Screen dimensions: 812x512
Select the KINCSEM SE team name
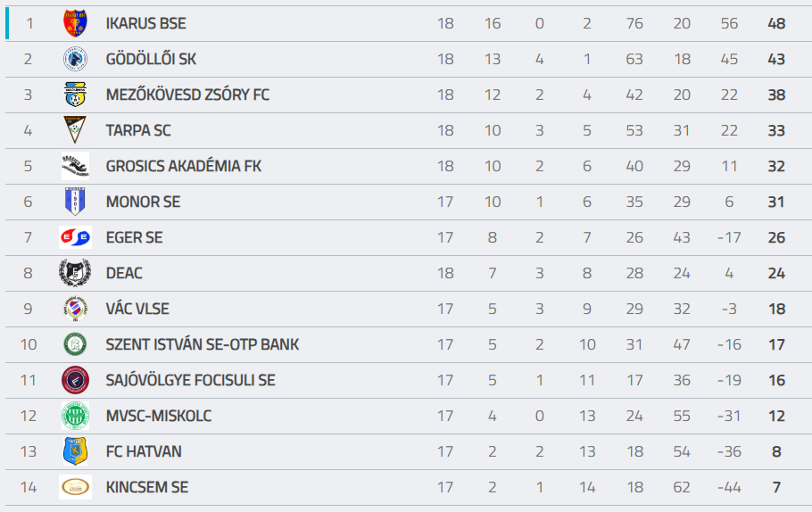click(147, 487)
